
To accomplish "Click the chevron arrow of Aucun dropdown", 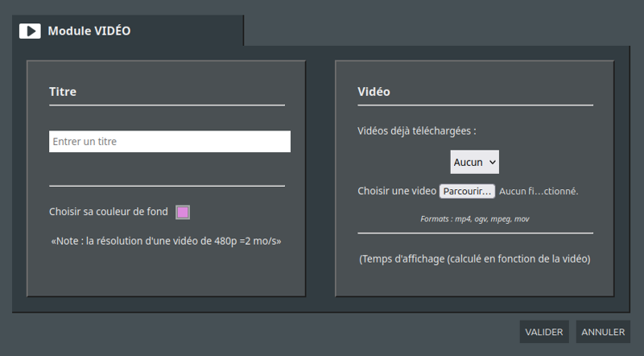I will point(493,162).
